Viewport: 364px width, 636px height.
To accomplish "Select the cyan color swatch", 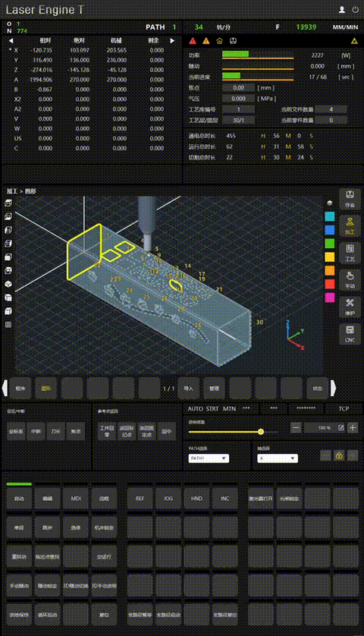I will click(330, 216).
